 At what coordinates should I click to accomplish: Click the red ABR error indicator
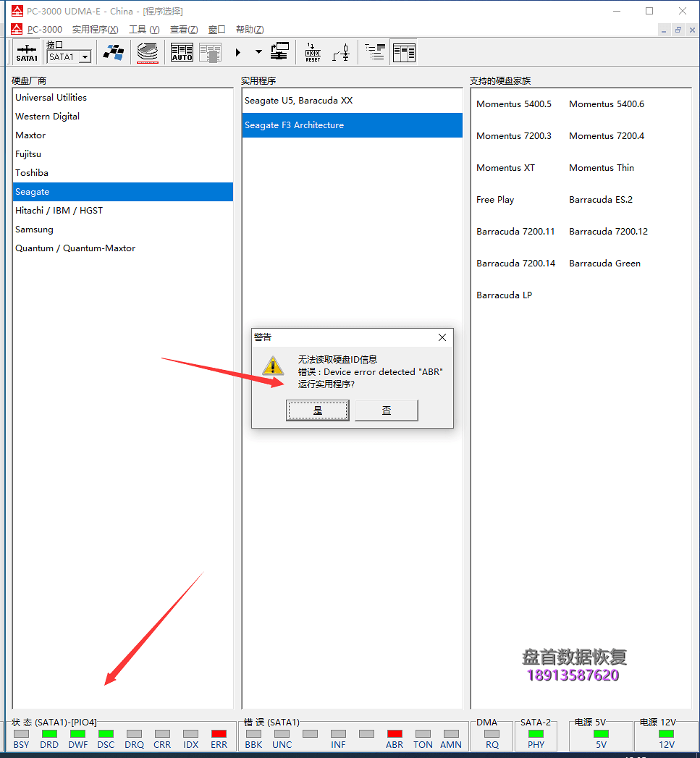395,734
